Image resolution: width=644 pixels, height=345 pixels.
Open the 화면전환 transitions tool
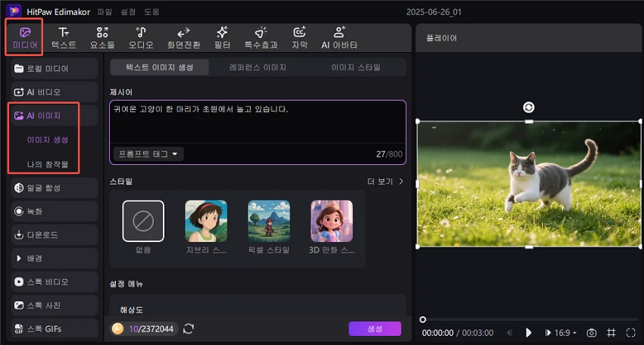pyautogui.click(x=183, y=38)
